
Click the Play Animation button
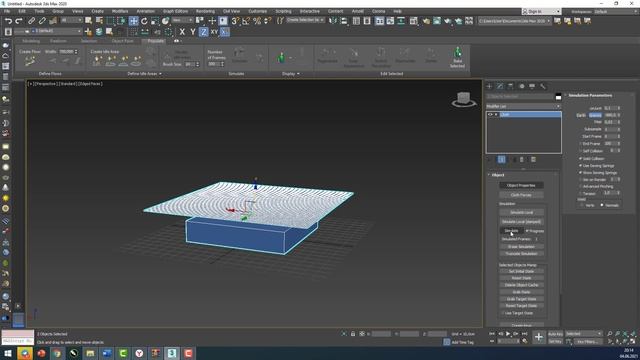click(x=508, y=334)
